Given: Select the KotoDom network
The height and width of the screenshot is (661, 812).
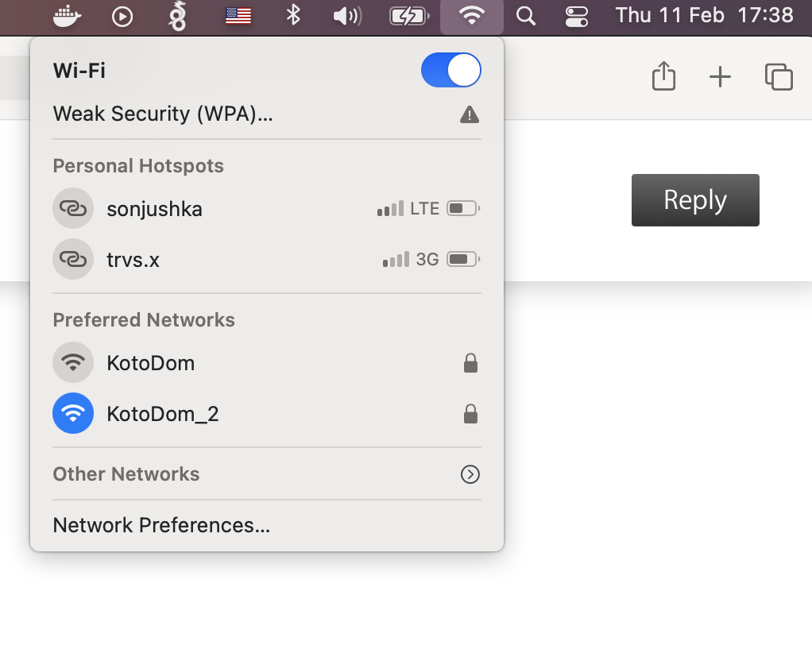Looking at the screenshot, I should [x=150, y=362].
